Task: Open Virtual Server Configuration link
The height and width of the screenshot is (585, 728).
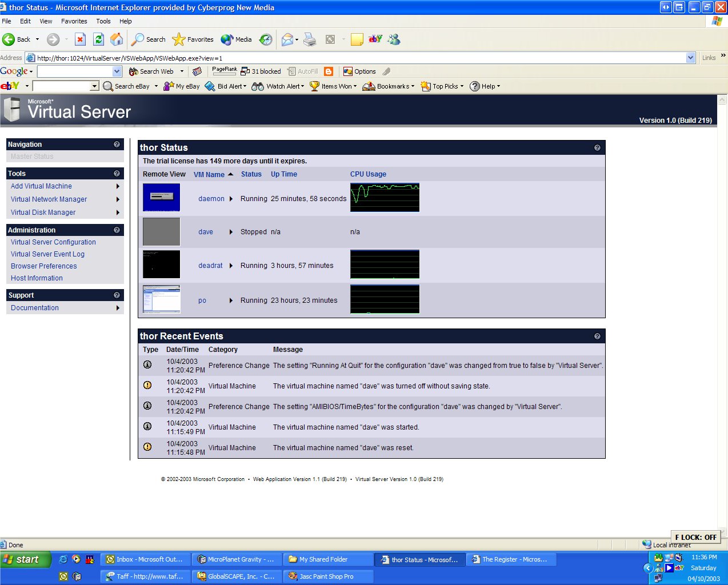Action: click(x=53, y=242)
